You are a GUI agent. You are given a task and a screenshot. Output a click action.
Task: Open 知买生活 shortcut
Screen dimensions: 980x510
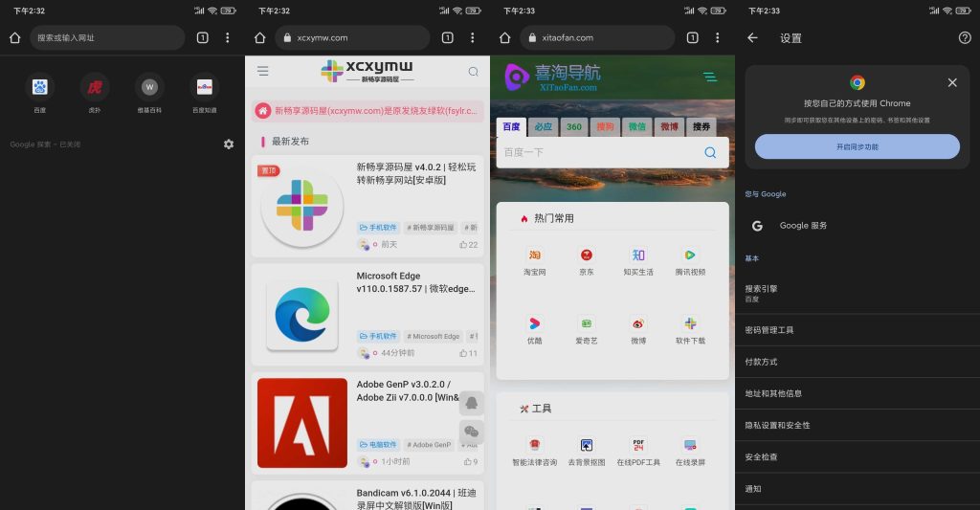[x=638, y=262]
